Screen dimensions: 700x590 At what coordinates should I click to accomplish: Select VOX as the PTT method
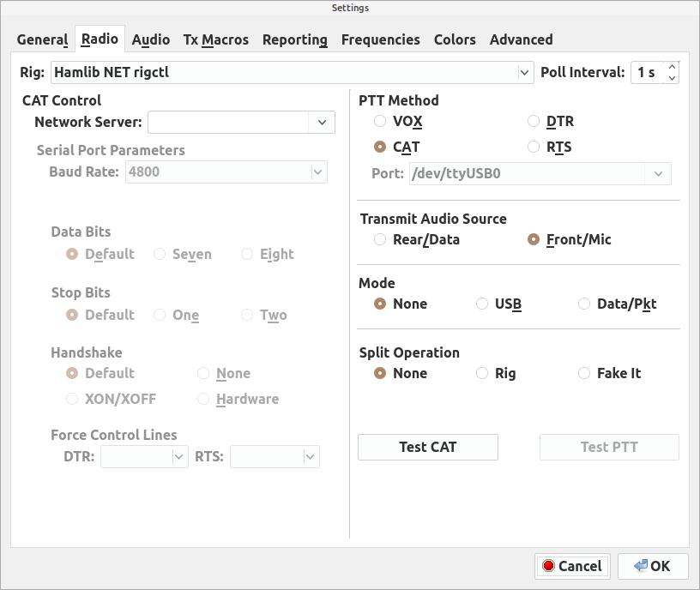(379, 121)
